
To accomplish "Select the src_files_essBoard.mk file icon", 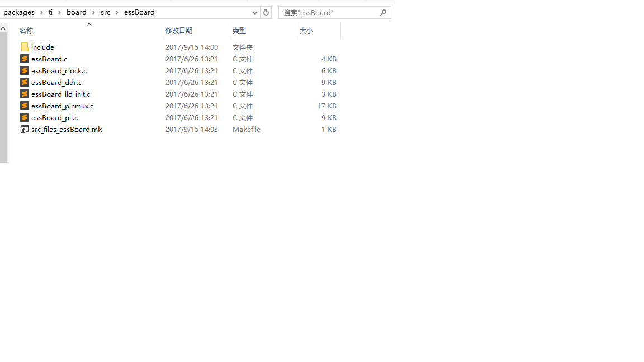I will [25, 129].
